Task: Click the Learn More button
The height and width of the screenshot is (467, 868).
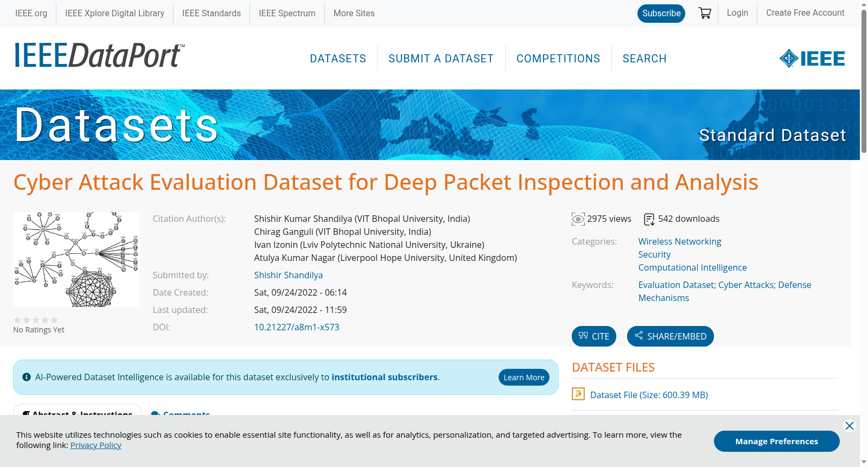Action: 524,378
